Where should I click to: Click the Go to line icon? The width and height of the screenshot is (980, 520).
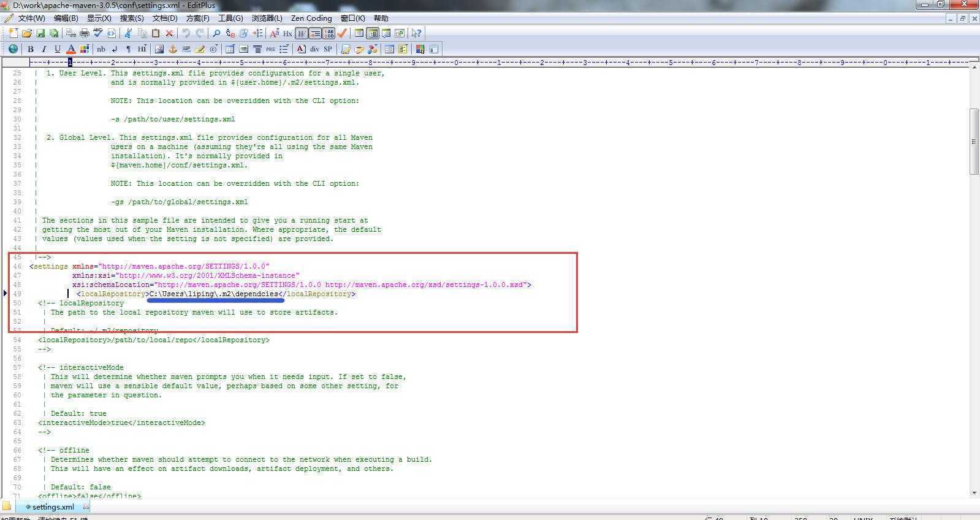click(257, 33)
